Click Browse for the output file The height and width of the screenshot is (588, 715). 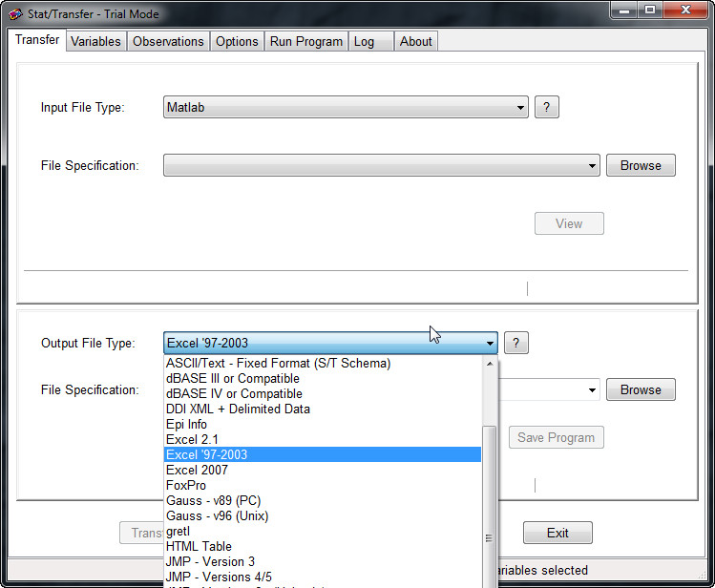click(641, 389)
